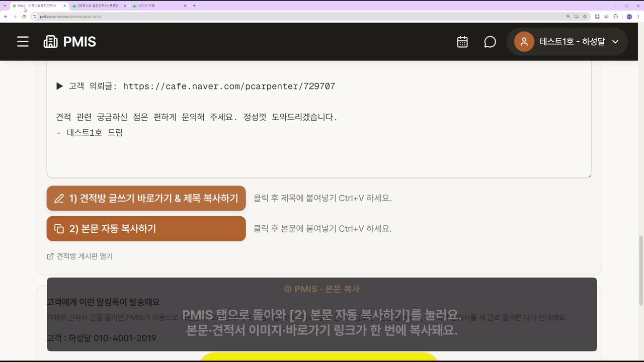This screenshot has height=362, width=644.
Task: Open a new browser tab
Action: tap(194, 6)
